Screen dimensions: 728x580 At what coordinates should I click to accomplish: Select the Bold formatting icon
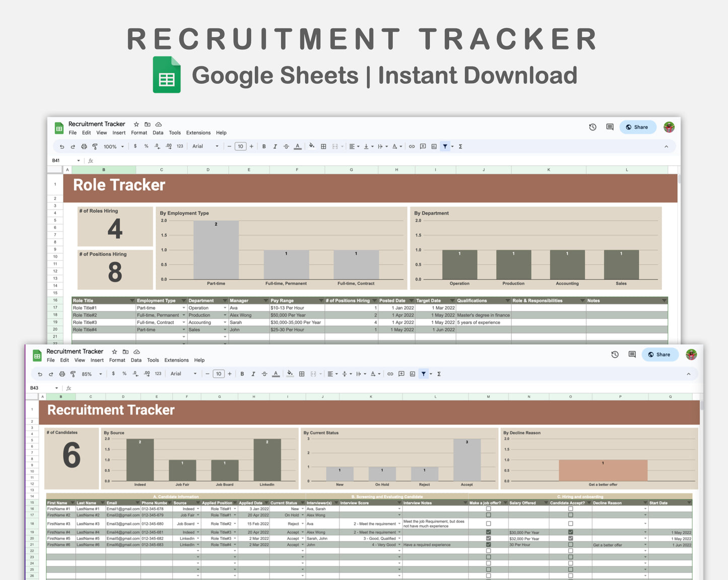coord(242,374)
